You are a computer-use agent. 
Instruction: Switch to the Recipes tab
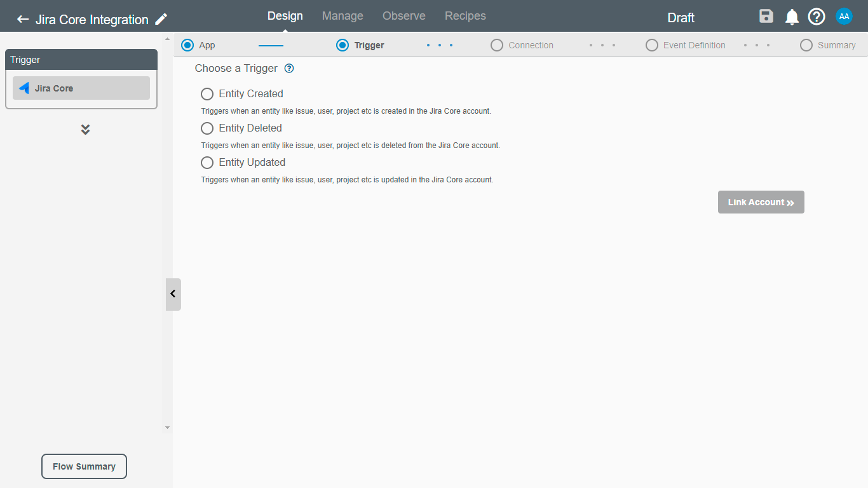pyautogui.click(x=465, y=16)
